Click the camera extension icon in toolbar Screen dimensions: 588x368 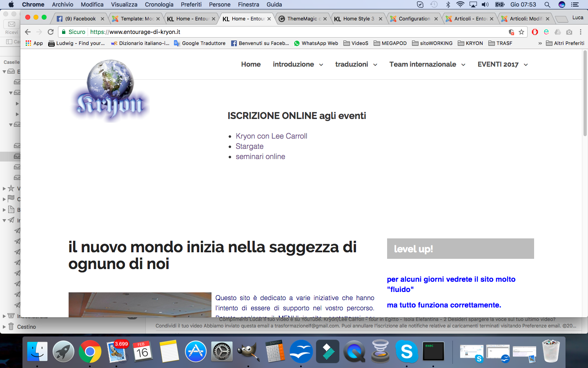[x=569, y=32]
